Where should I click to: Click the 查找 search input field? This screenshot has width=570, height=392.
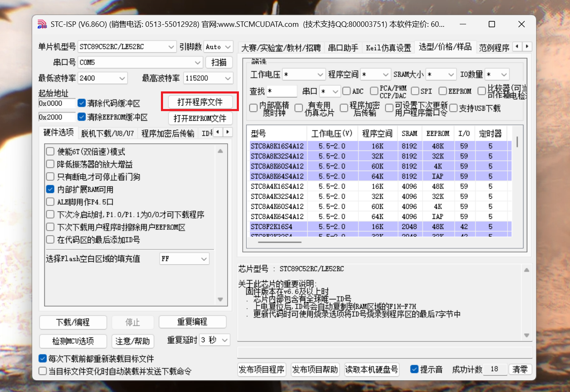click(282, 91)
